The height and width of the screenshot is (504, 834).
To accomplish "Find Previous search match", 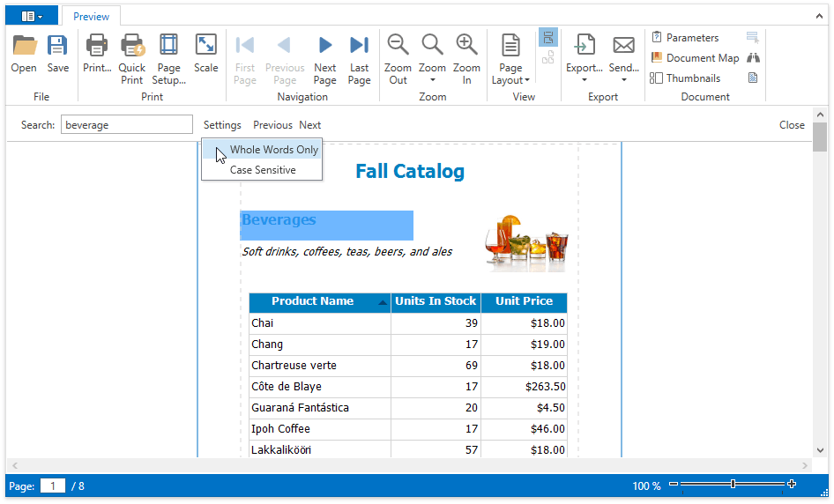I will 273,125.
